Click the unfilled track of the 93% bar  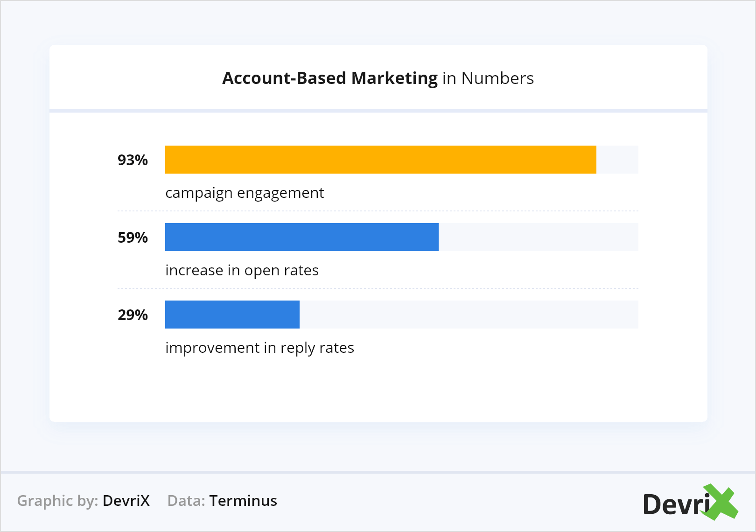pos(617,160)
